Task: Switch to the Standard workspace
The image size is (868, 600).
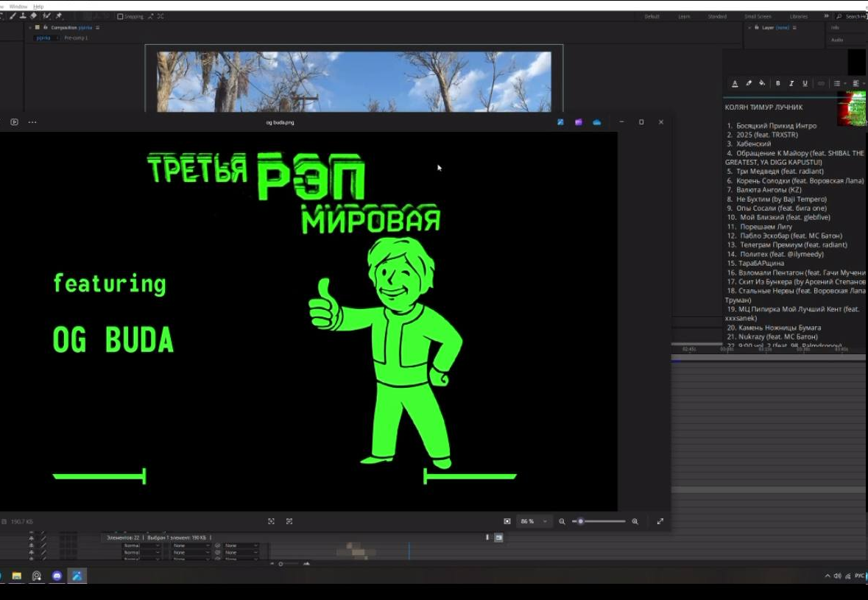Action: point(717,17)
